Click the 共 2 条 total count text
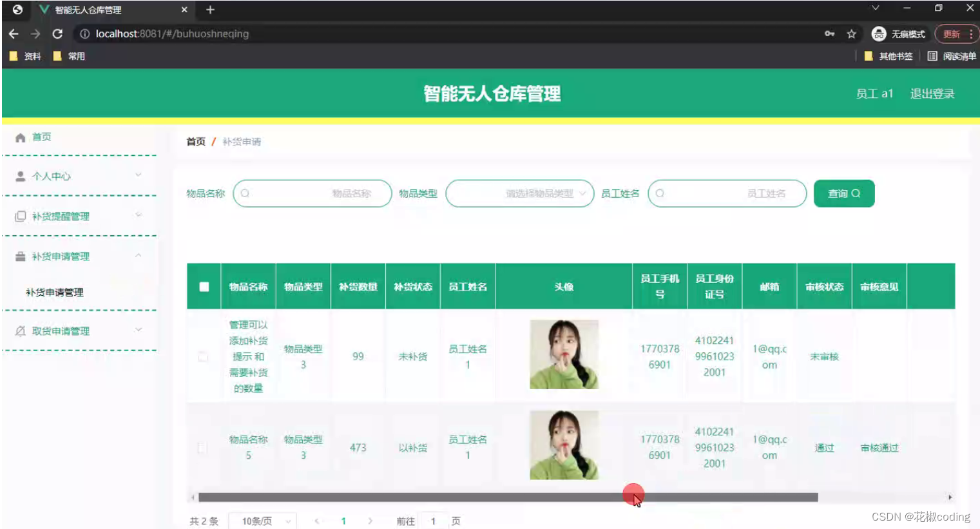The image size is (980, 529). click(204, 521)
